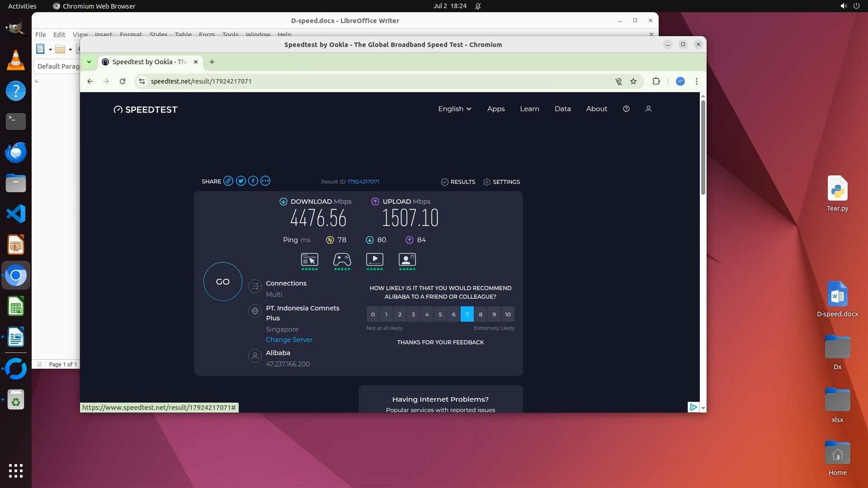
Task: Open the tab search dropdown arrow
Action: [x=89, y=62]
